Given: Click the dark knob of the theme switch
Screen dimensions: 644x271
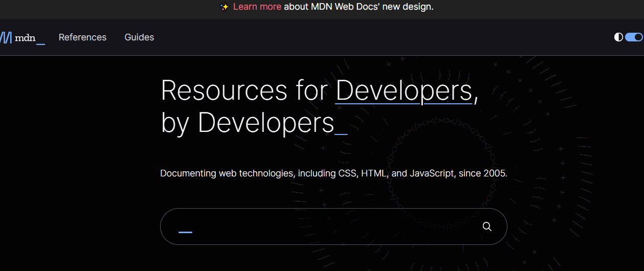Looking at the screenshot, I should (638, 37).
